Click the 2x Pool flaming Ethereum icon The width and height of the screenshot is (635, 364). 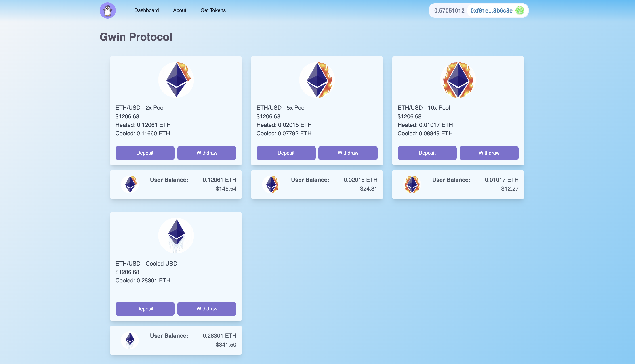tap(176, 80)
